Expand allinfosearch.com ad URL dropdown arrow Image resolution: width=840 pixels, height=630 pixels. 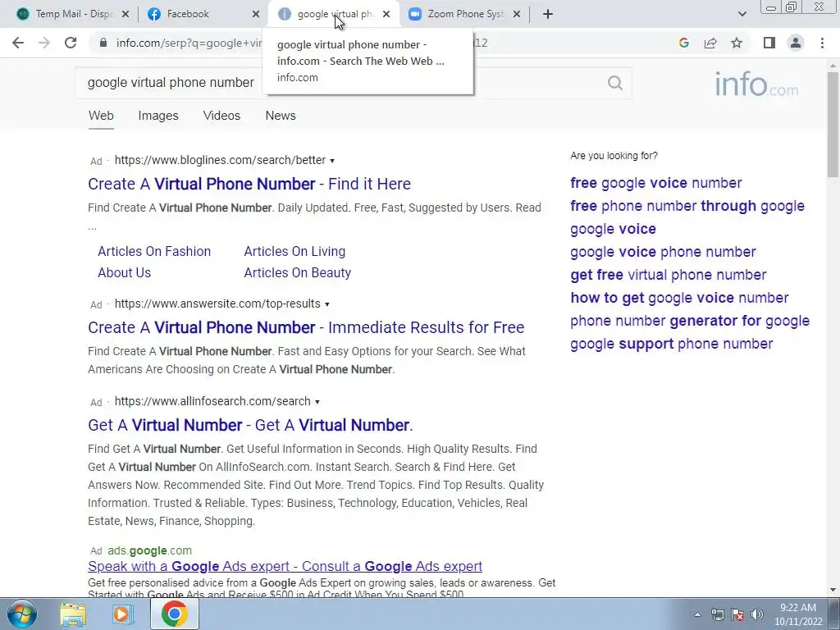coord(317,402)
